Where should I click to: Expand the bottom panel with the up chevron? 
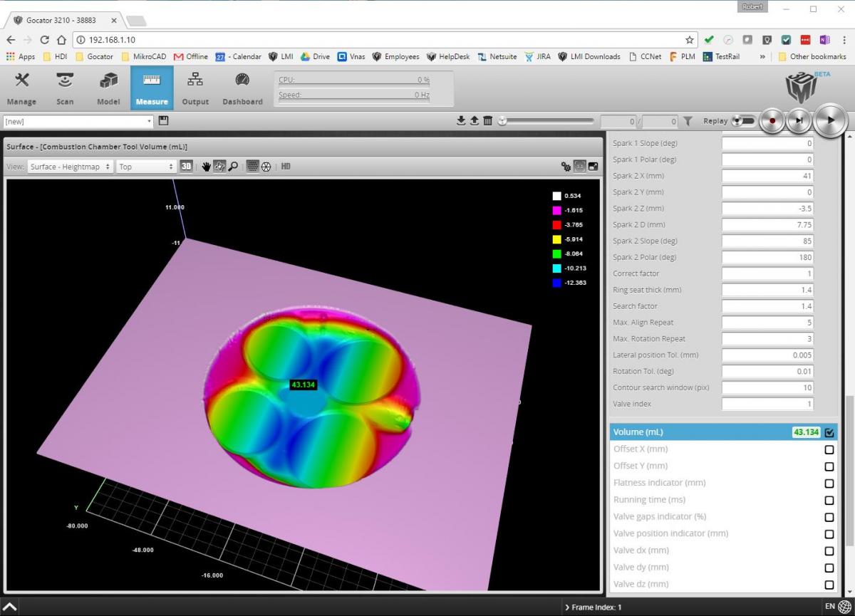click(10, 607)
